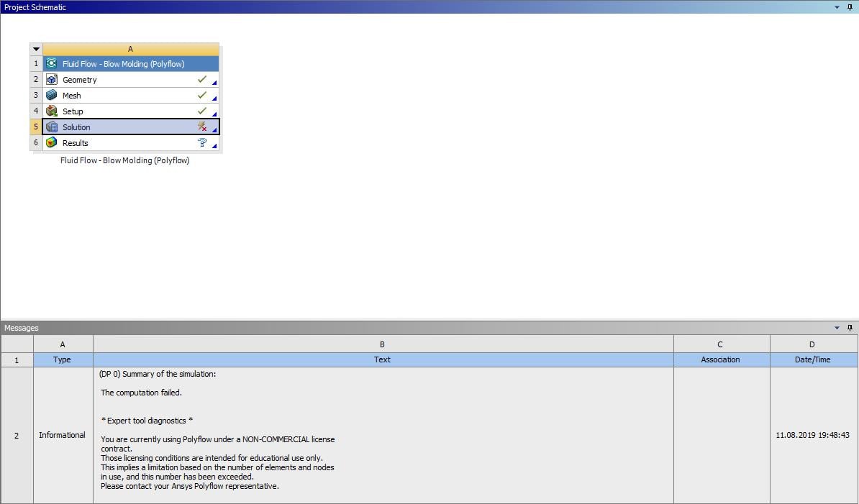Viewport: 859px width, 504px height.
Task: Pin the Project Schematic panel
Action: point(850,7)
